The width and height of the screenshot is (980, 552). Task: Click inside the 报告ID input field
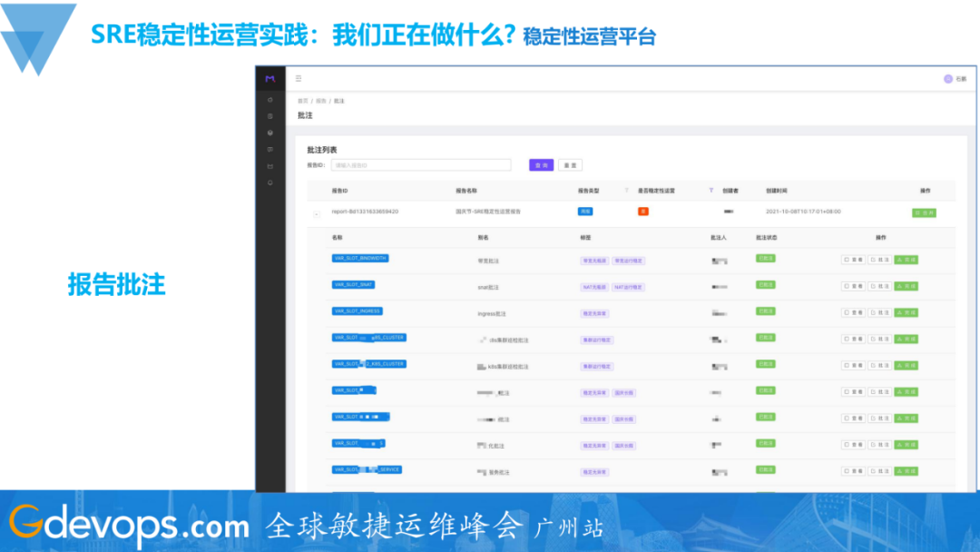[421, 165]
